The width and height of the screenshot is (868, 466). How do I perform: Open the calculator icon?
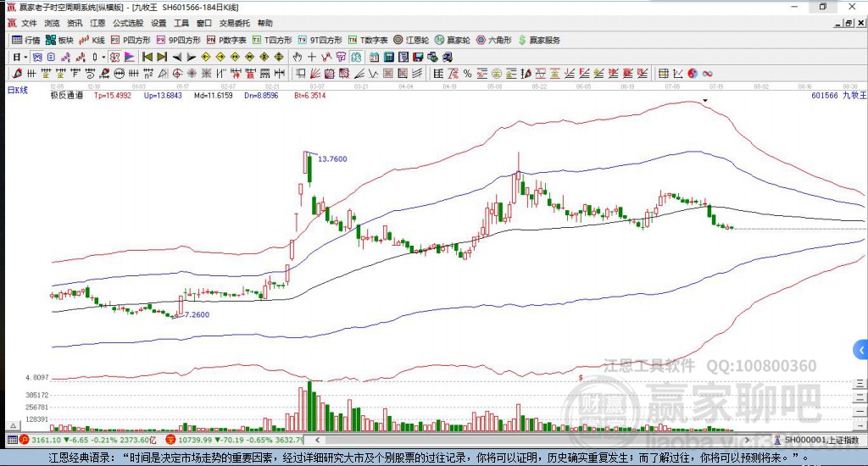pos(388,57)
